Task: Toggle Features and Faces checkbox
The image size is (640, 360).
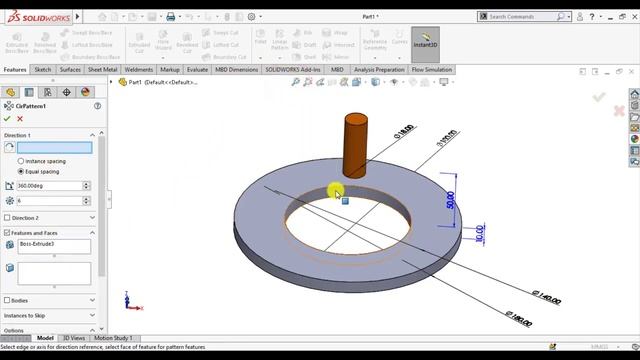Action: (7, 233)
